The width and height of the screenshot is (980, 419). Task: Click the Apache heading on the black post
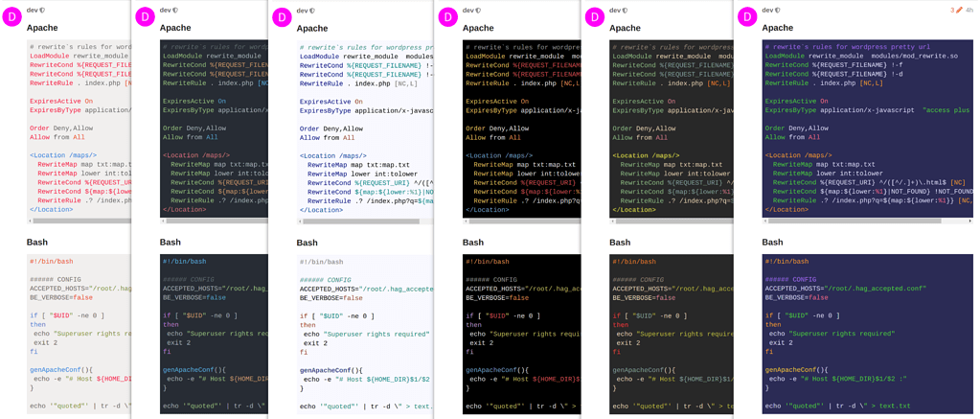pyautogui.click(x=479, y=28)
